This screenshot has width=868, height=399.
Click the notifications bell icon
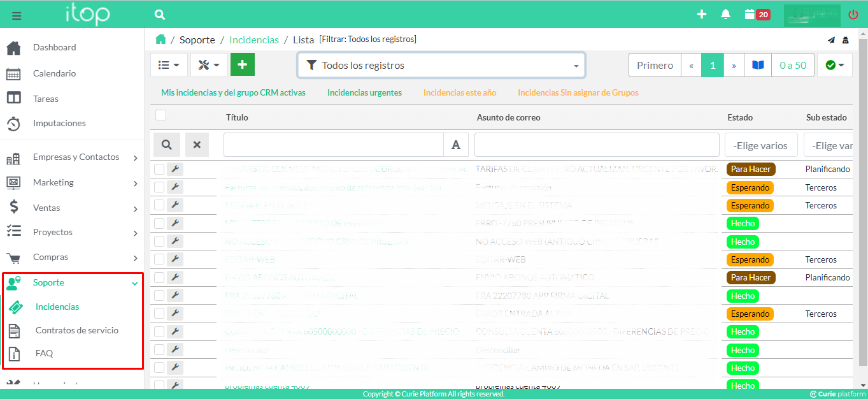click(x=725, y=15)
